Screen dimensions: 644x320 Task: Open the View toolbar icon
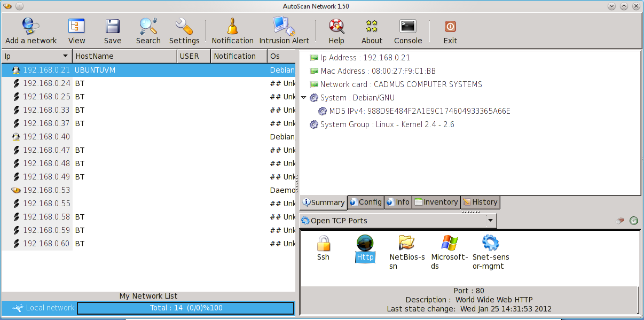coord(76,26)
